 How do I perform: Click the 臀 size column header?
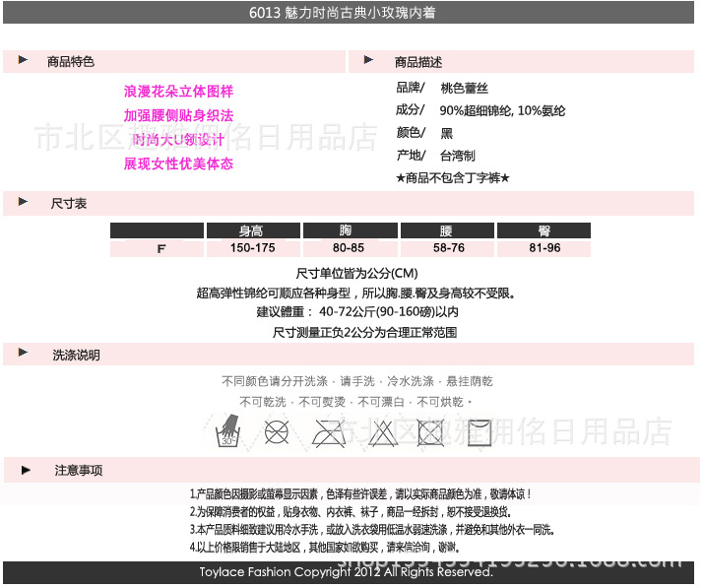(544, 231)
